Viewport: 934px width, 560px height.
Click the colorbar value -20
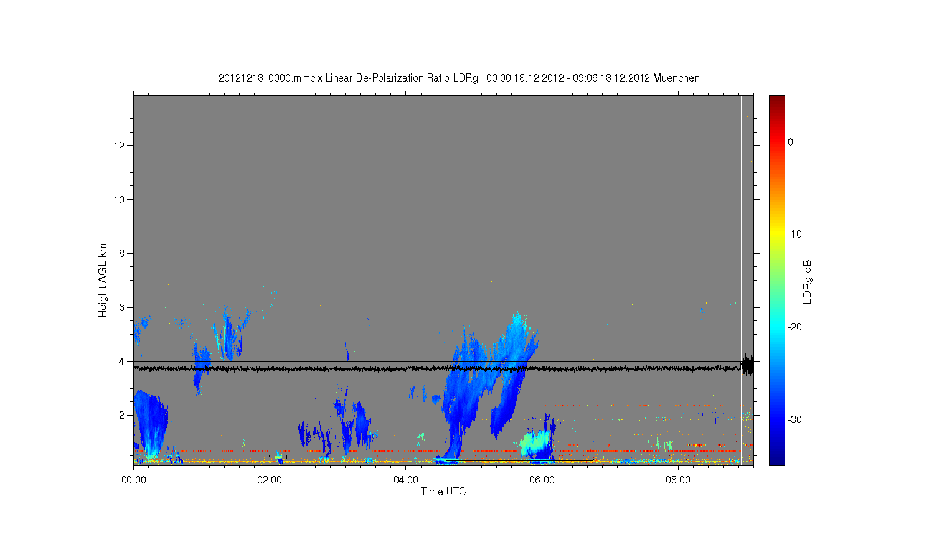point(795,327)
